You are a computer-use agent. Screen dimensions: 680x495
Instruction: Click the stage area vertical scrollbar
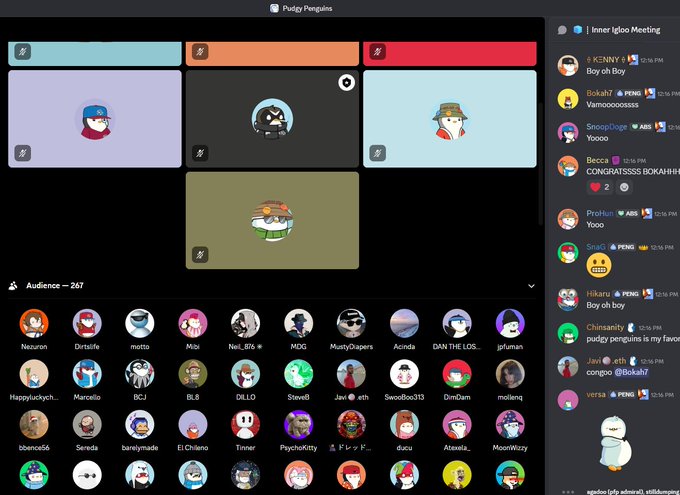(x=541, y=164)
